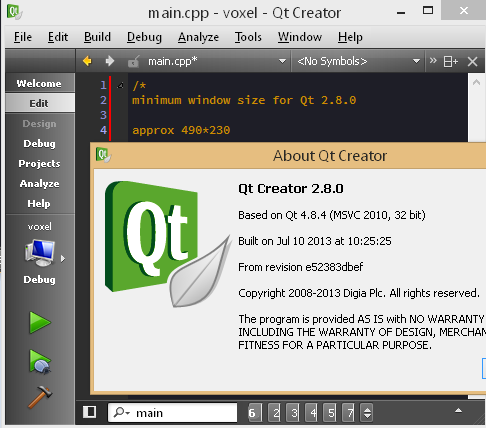Click the file lock icon beside main.cpp
The width and height of the screenshot is (486, 428).
[134, 61]
